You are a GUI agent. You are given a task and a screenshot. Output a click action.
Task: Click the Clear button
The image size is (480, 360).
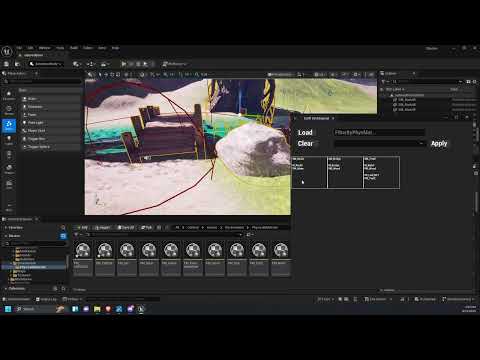pyautogui.click(x=305, y=143)
